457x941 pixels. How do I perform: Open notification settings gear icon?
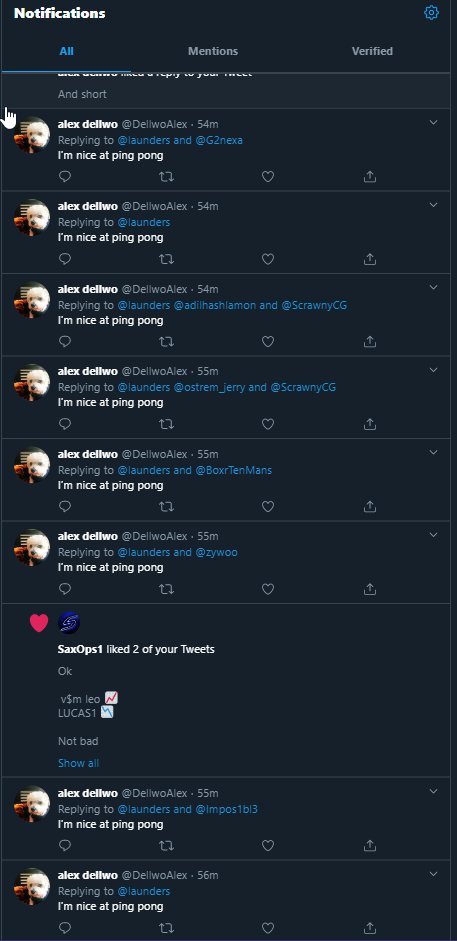pos(431,13)
